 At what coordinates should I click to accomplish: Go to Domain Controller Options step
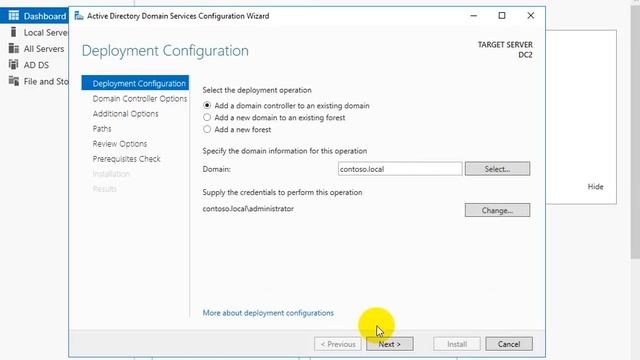(140, 98)
